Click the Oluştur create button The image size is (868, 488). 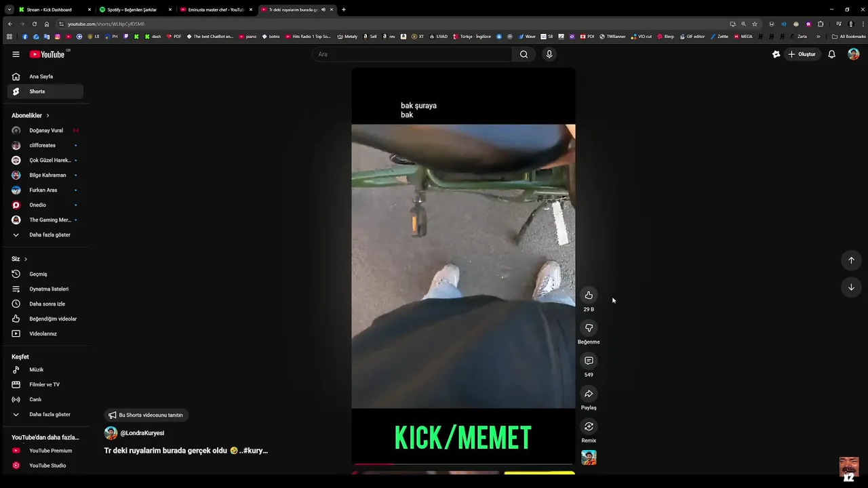(x=802, y=54)
